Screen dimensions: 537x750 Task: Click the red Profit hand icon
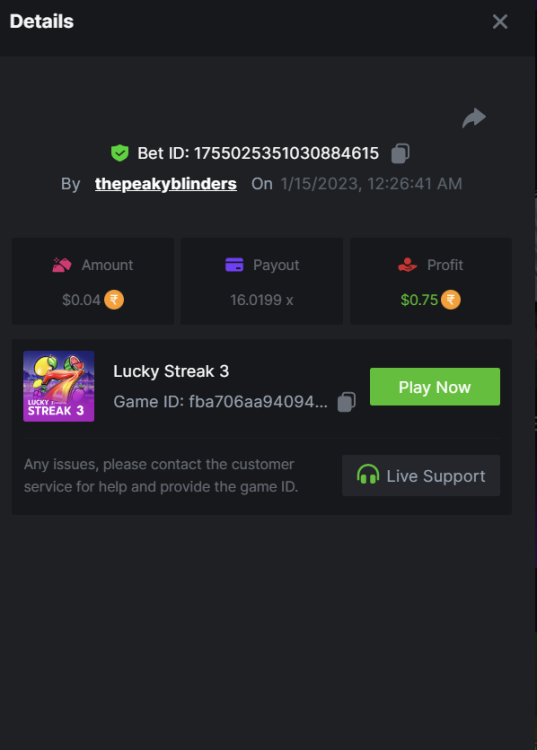click(x=407, y=265)
